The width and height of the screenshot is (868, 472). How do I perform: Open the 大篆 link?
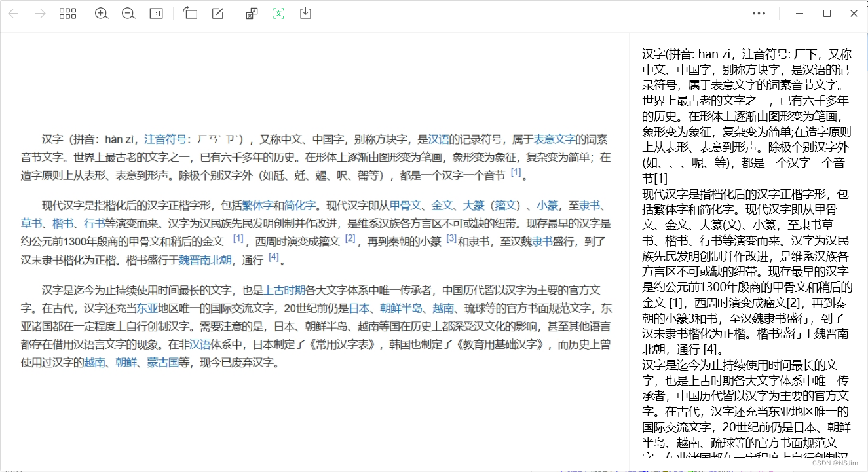pos(474,205)
